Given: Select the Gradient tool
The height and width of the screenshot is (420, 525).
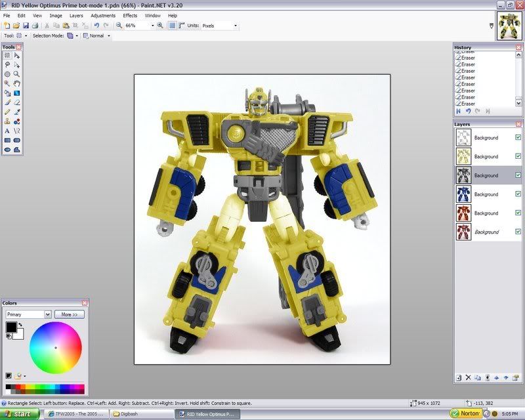Looking at the screenshot, I should [17, 93].
